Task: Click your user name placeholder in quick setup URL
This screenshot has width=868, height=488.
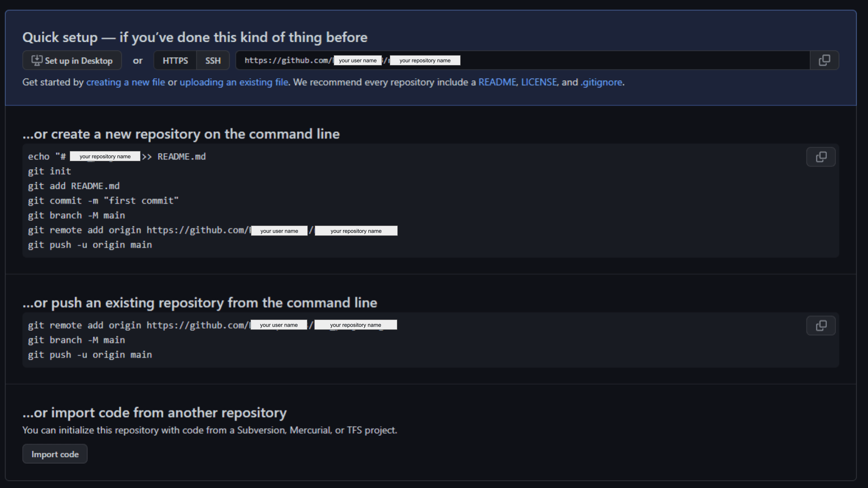Action: tap(358, 60)
